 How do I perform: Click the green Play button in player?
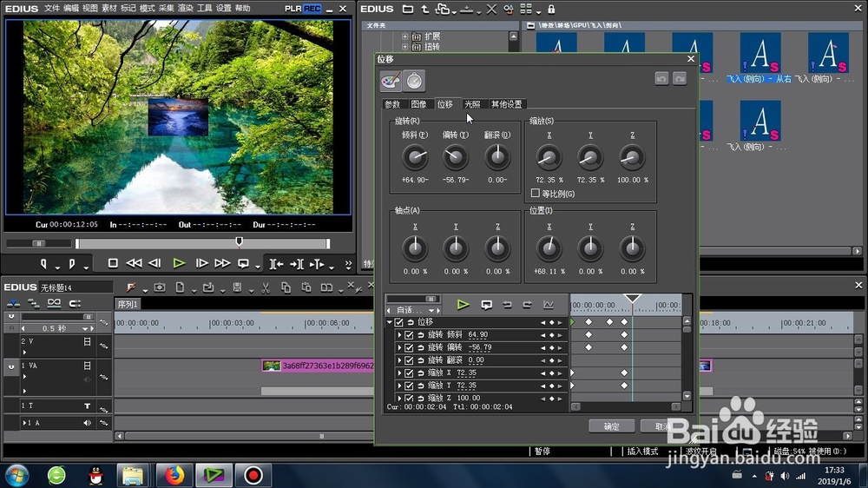(178, 264)
